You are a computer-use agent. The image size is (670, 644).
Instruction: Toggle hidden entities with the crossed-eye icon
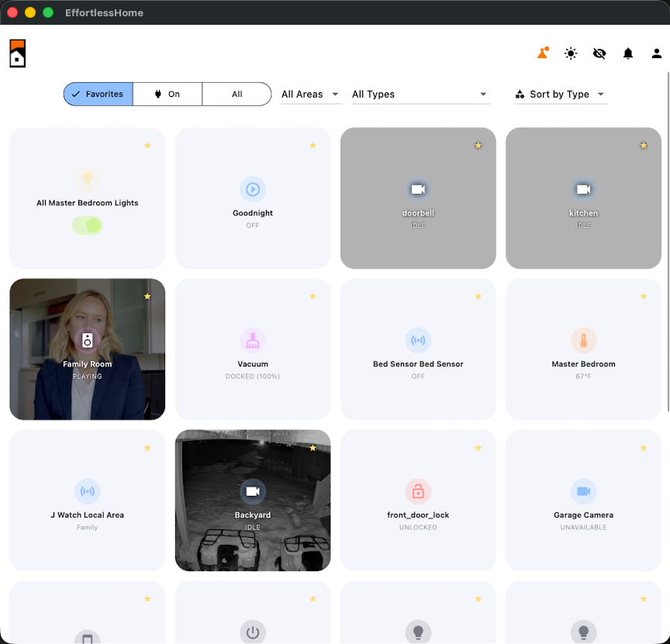point(599,53)
